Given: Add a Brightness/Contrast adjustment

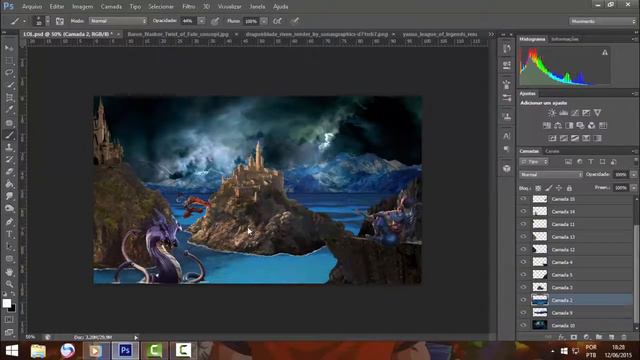Looking at the screenshot, I should (552, 113).
